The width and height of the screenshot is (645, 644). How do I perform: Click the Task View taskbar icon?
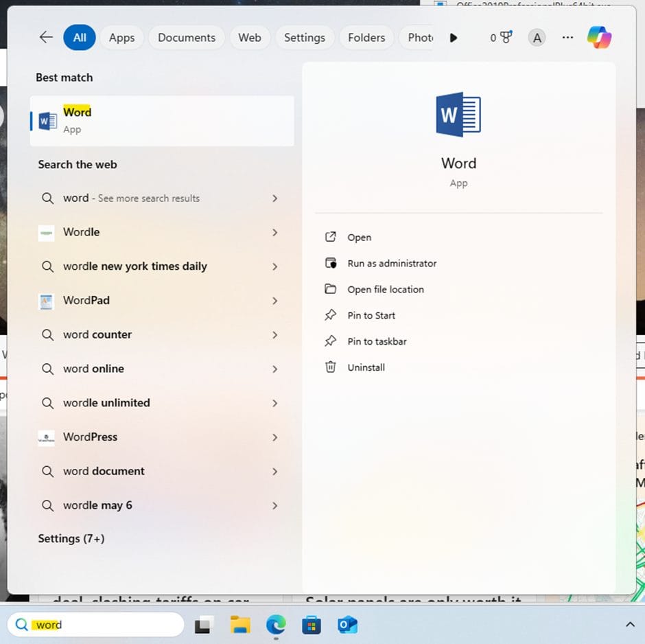(x=202, y=625)
